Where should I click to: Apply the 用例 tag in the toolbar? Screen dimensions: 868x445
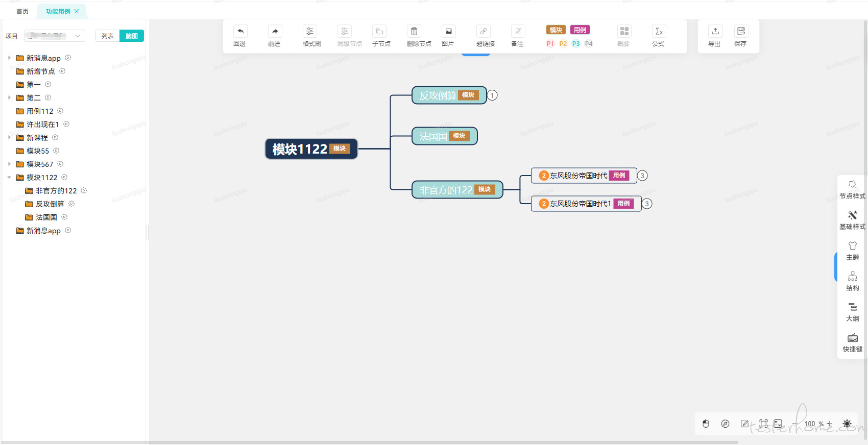(x=580, y=30)
